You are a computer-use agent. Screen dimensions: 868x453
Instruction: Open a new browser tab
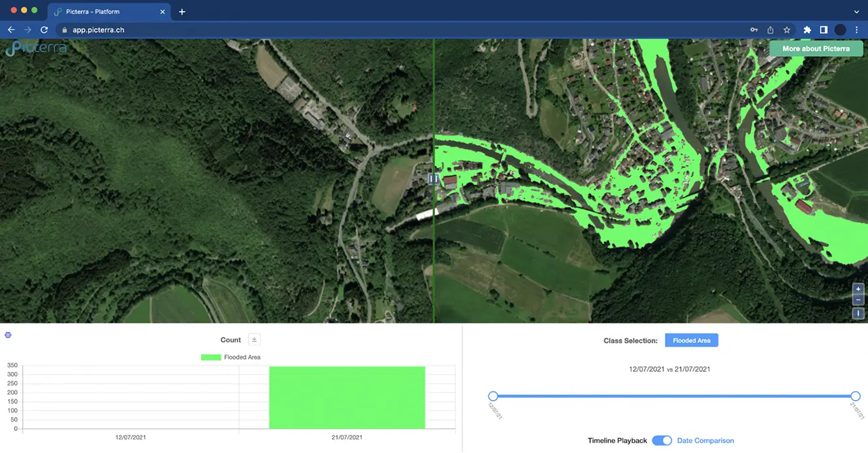(182, 12)
